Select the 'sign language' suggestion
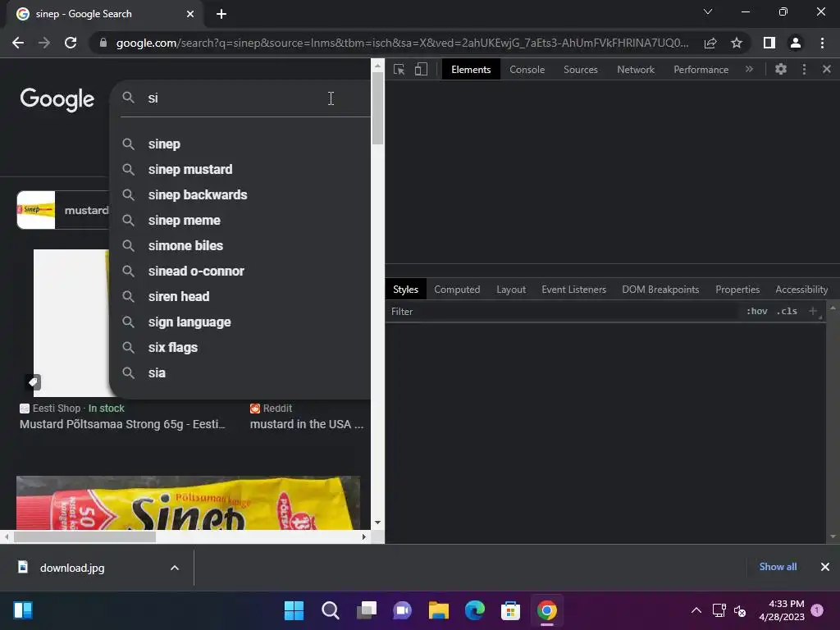This screenshot has height=630, width=840. tap(240, 322)
